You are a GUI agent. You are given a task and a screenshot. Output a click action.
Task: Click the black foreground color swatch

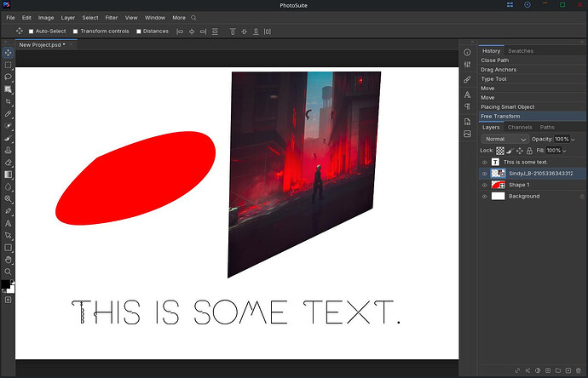tap(5, 284)
